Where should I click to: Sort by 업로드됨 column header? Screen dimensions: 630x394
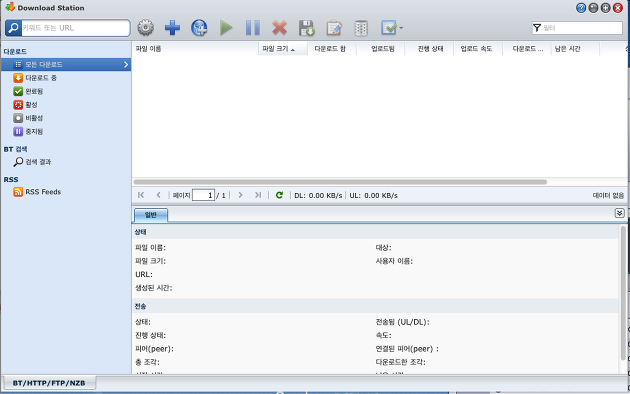pyautogui.click(x=380, y=49)
